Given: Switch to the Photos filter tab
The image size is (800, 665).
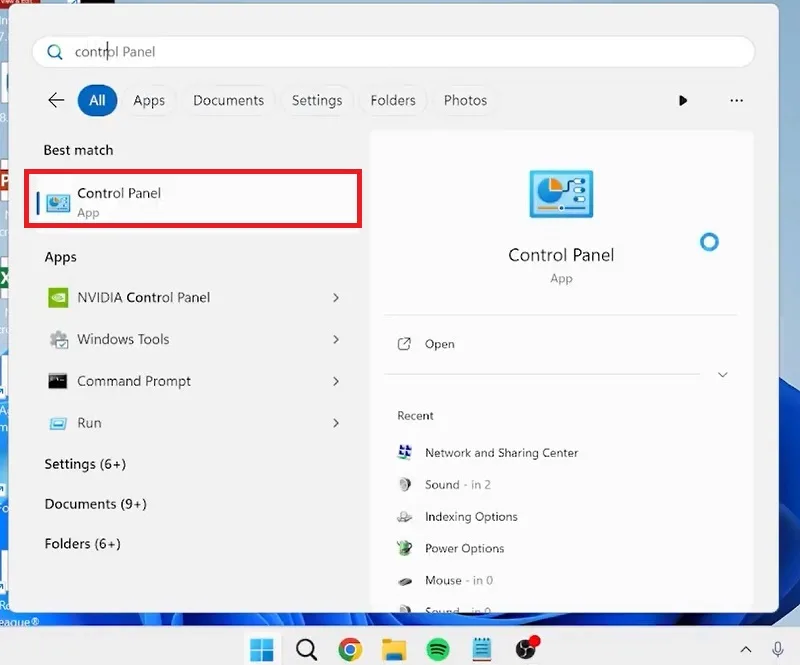Looking at the screenshot, I should click(x=465, y=100).
